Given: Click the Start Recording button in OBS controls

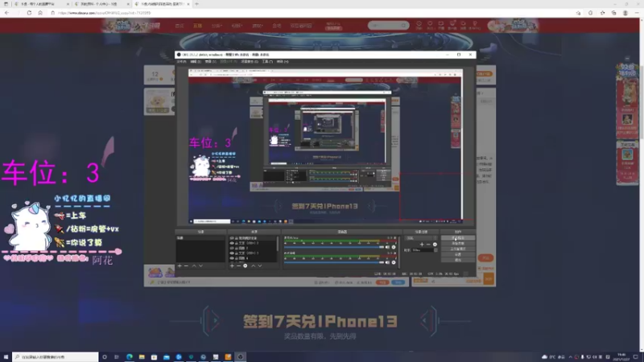Looking at the screenshot, I should tap(458, 244).
